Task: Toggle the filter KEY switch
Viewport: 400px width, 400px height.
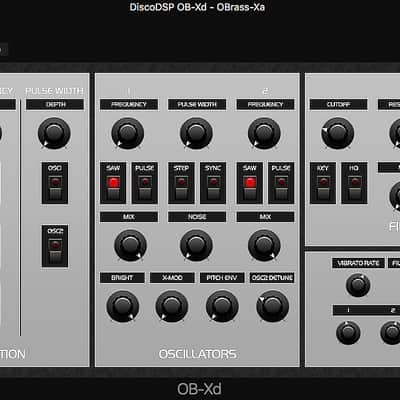Action: point(323,183)
